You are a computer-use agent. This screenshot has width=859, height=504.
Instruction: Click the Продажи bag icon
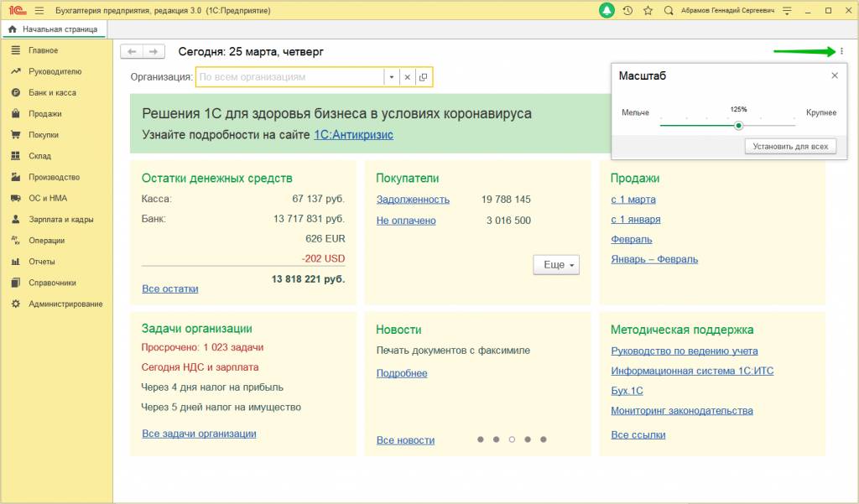pos(16,113)
